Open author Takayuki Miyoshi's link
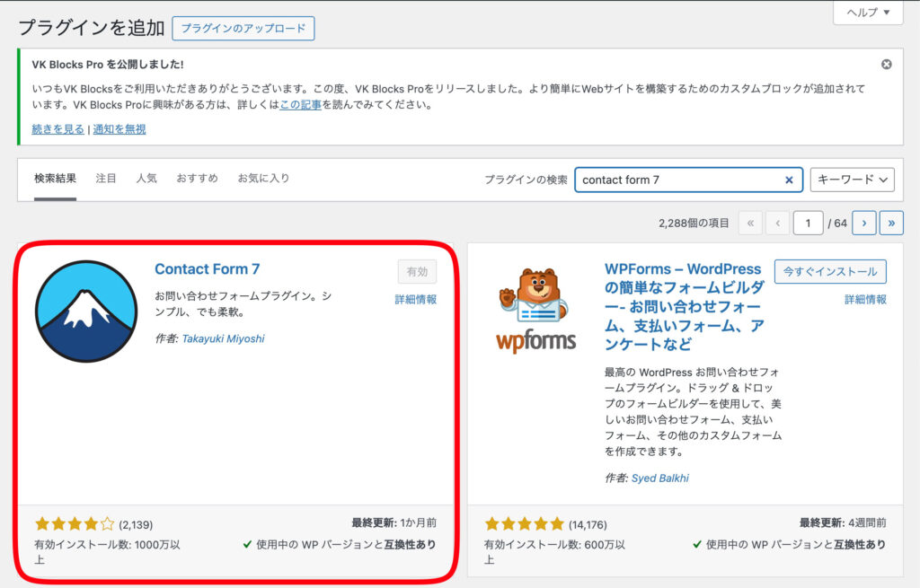 coord(223,338)
